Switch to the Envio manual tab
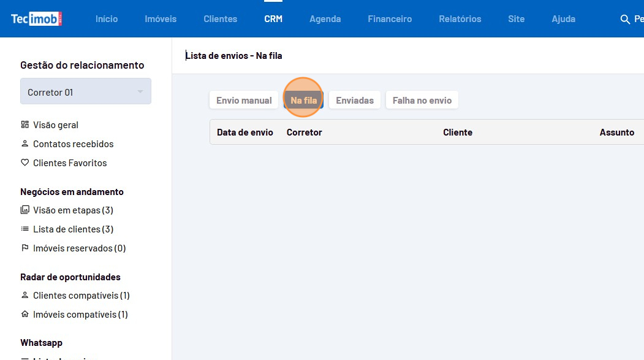The image size is (644, 360). 244,100
